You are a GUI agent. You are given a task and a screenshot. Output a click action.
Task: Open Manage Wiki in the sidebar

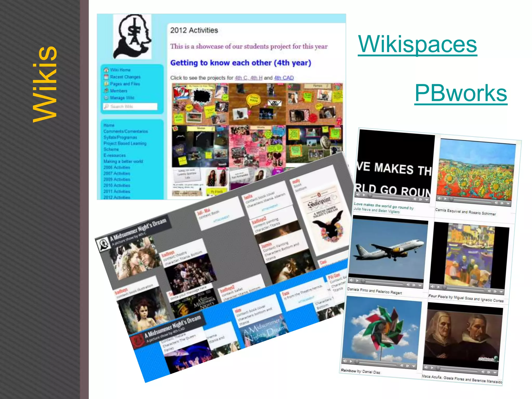122,98
